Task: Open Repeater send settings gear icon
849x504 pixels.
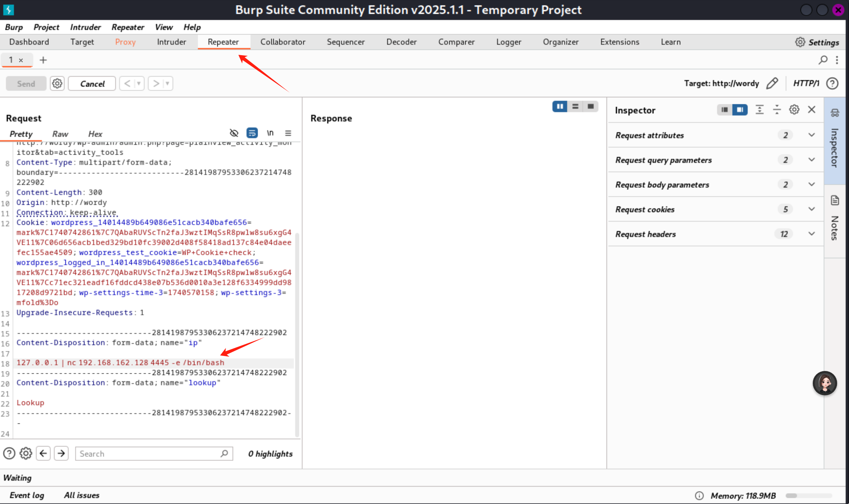Action: [x=57, y=84]
